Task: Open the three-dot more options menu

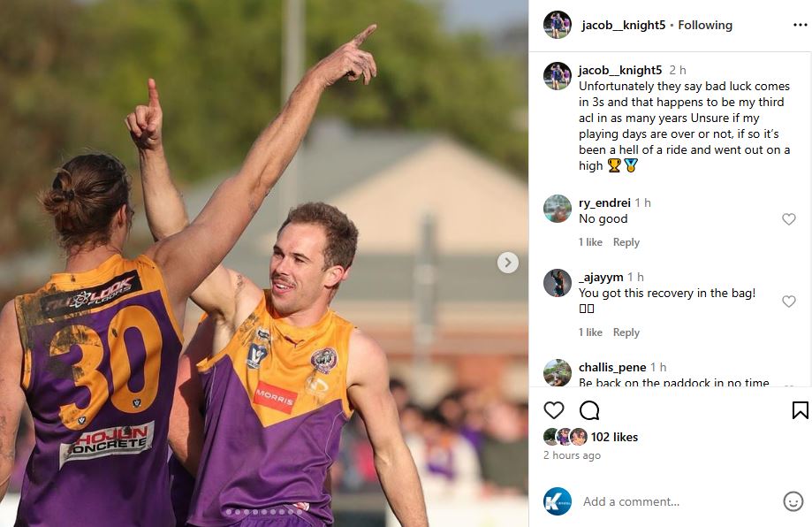Action: coord(801,25)
